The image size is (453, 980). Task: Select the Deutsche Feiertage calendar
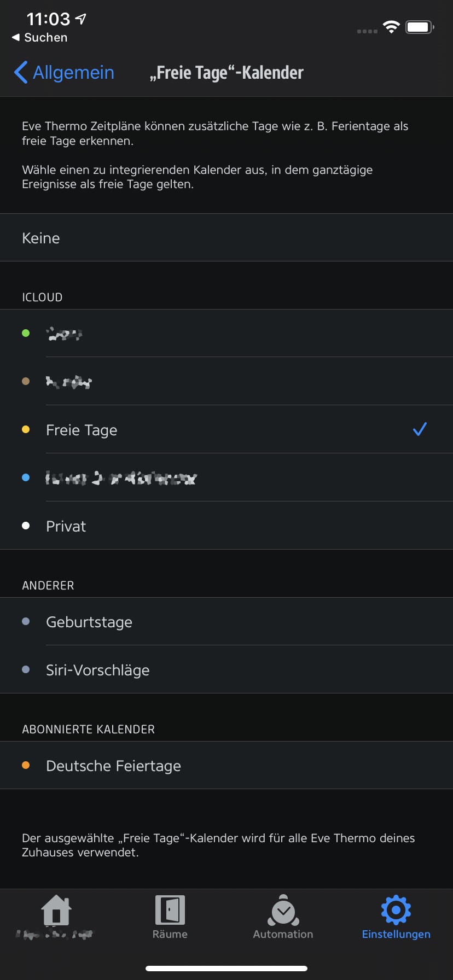click(226, 765)
